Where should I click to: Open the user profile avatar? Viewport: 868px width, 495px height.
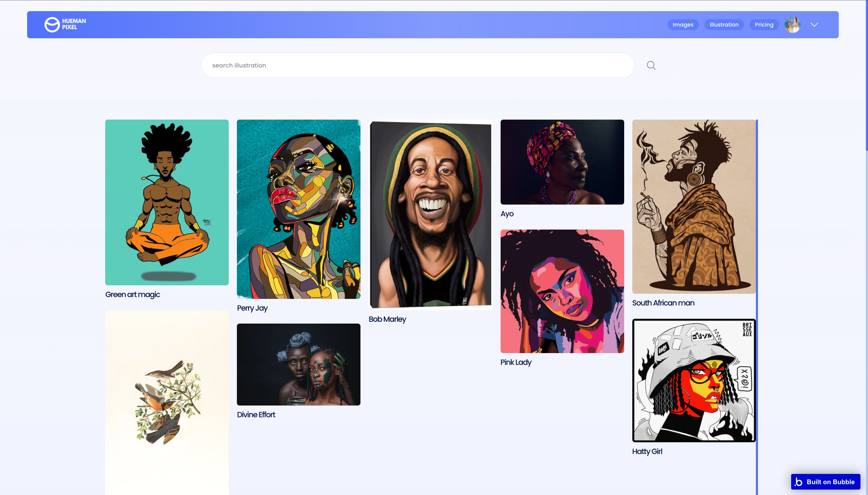click(x=793, y=24)
